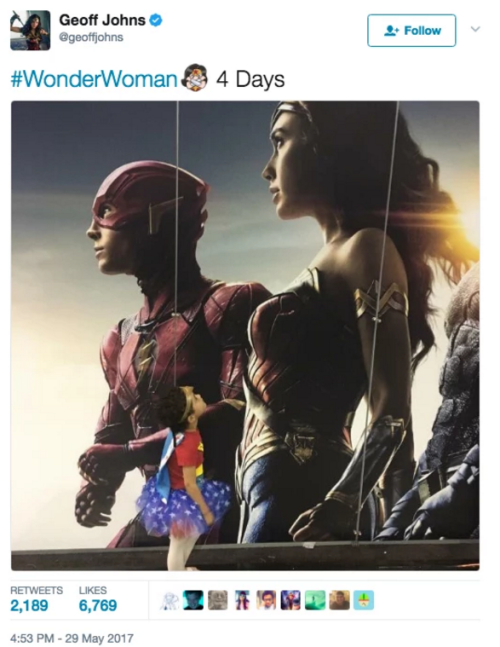Image resolution: width=500 pixels, height=647 pixels.
Task: View the list of 6,769 likes
Action: coord(98,599)
